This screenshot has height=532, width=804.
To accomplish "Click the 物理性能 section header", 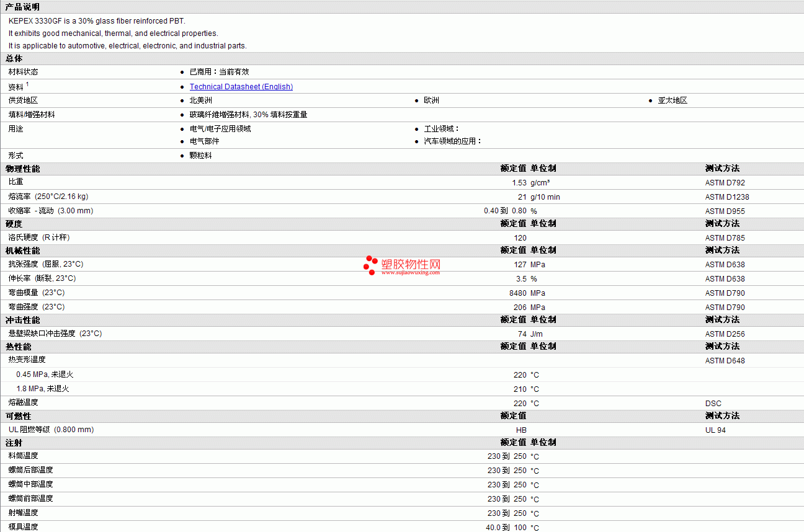I will click(22, 169).
